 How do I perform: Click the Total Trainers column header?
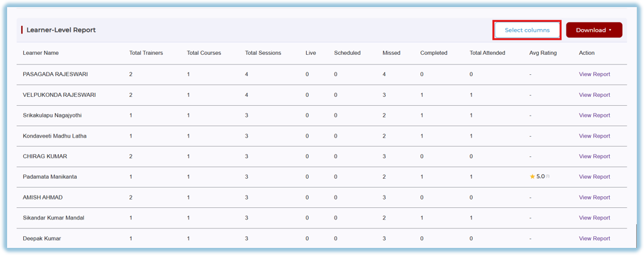[x=146, y=53]
